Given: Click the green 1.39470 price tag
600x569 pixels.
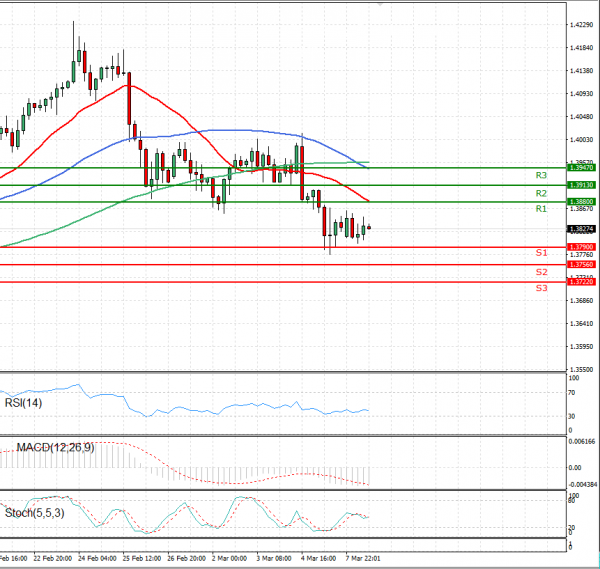Looking at the screenshot, I should [581, 168].
